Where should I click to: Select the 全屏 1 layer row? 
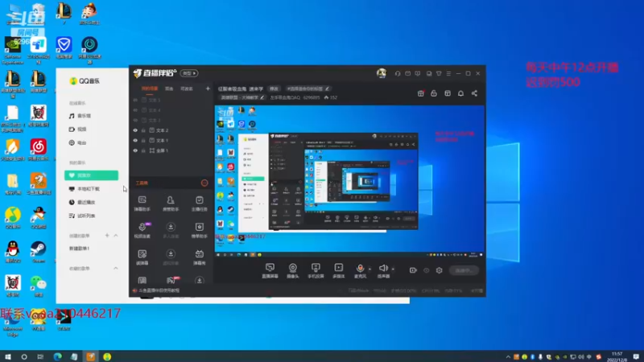171,150
